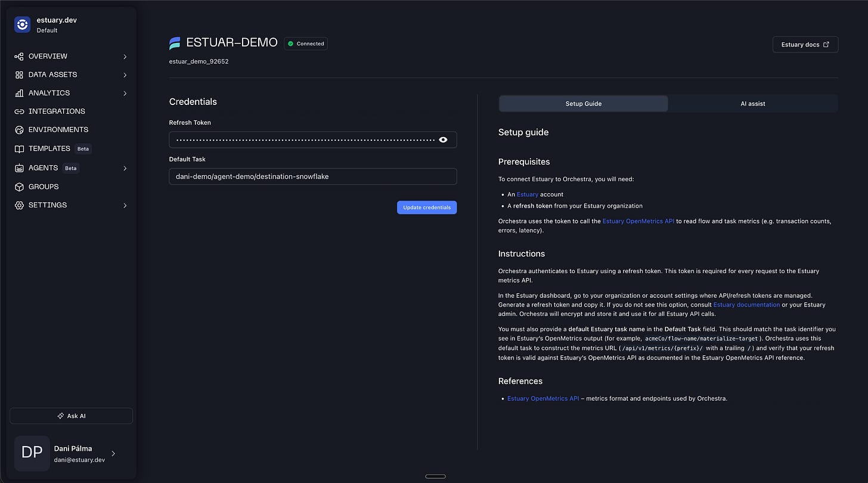
Task: Expand the Overview menu chevron
Action: [x=125, y=57]
